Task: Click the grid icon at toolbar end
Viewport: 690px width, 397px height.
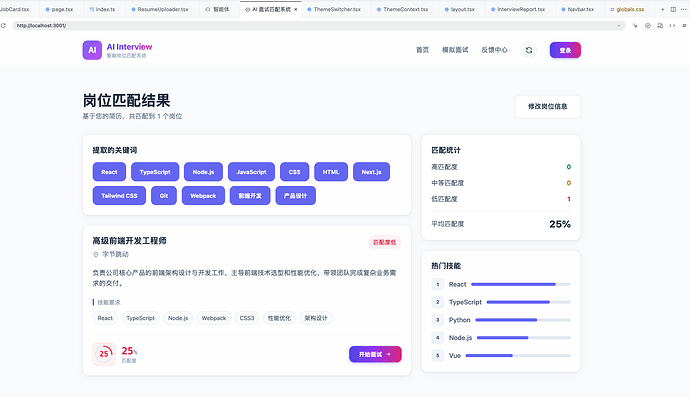Action: pyautogui.click(x=684, y=26)
